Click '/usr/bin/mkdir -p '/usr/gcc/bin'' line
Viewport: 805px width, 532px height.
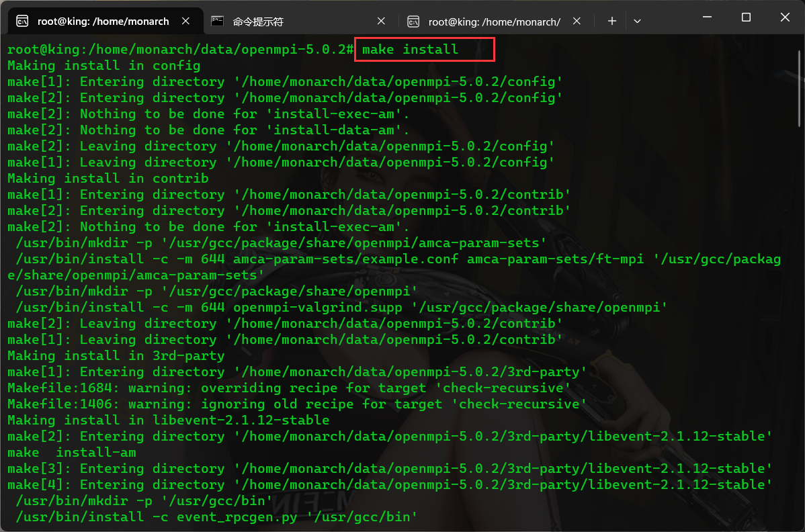click(144, 500)
